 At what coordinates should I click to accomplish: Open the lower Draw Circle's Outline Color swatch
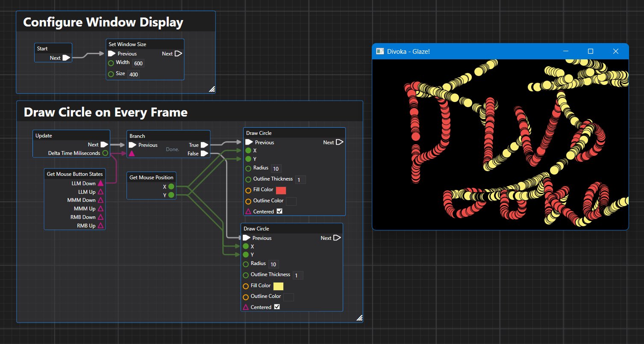click(288, 297)
